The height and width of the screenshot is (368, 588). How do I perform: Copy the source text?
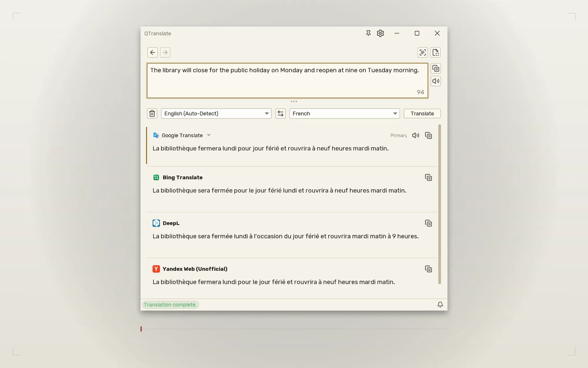pos(436,69)
